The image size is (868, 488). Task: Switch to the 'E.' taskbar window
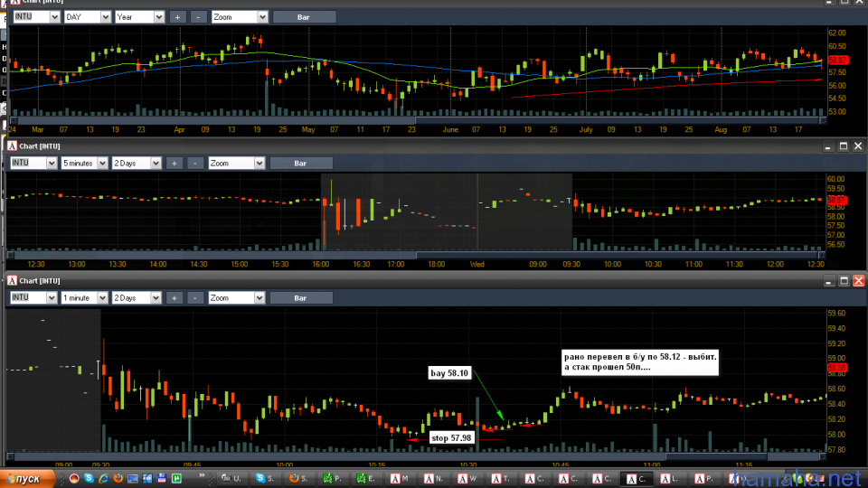click(366, 479)
